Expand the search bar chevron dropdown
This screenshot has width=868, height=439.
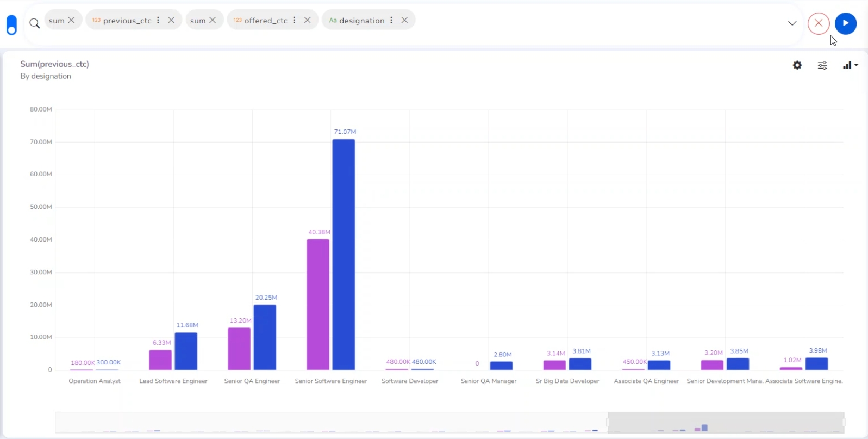coord(792,23)
